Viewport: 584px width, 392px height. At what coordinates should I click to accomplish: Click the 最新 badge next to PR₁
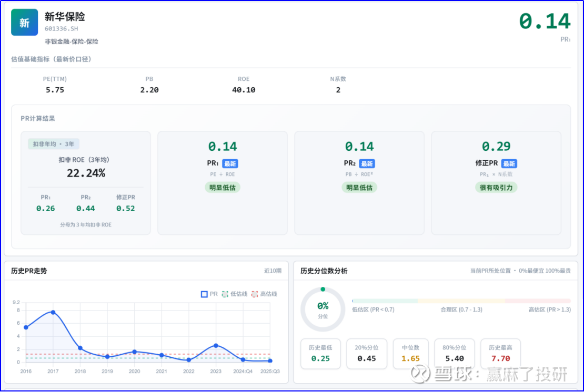pos(230,163)
